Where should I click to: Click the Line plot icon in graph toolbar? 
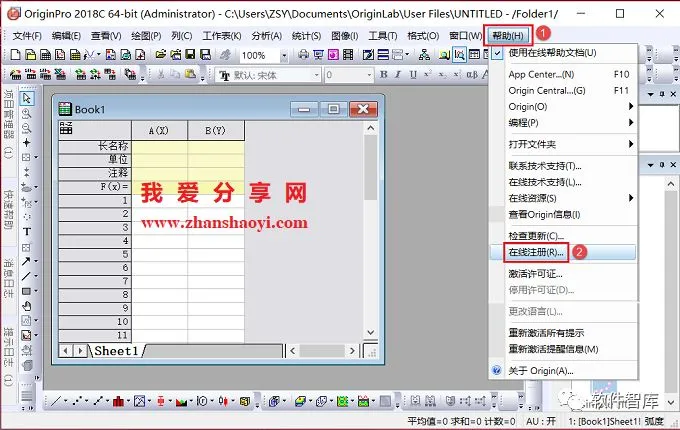point(56,401)
